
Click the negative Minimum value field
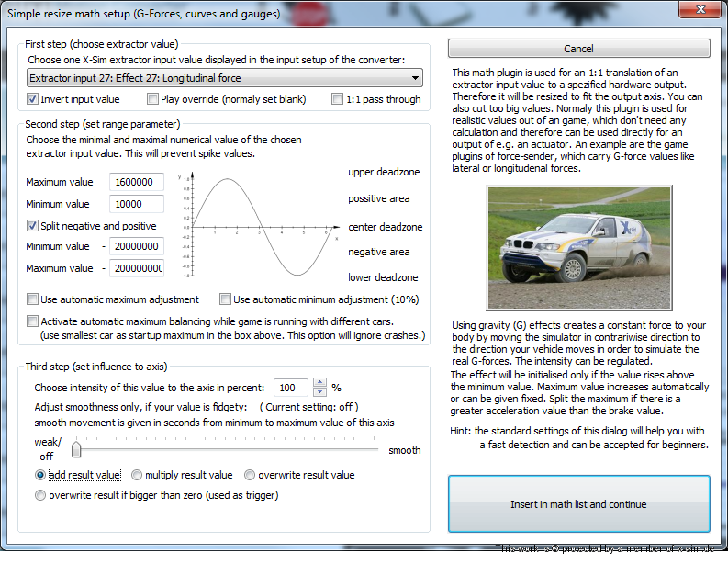click(x=136, y=246)
